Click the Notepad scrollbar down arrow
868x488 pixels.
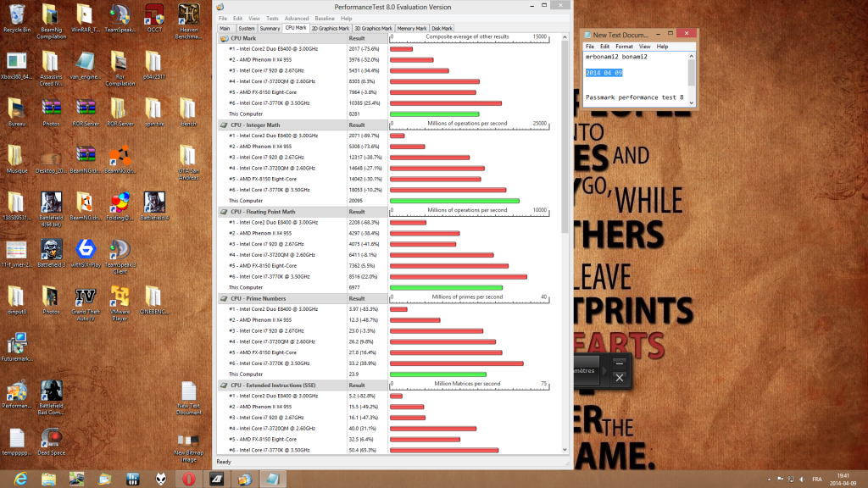click(692, 103)
